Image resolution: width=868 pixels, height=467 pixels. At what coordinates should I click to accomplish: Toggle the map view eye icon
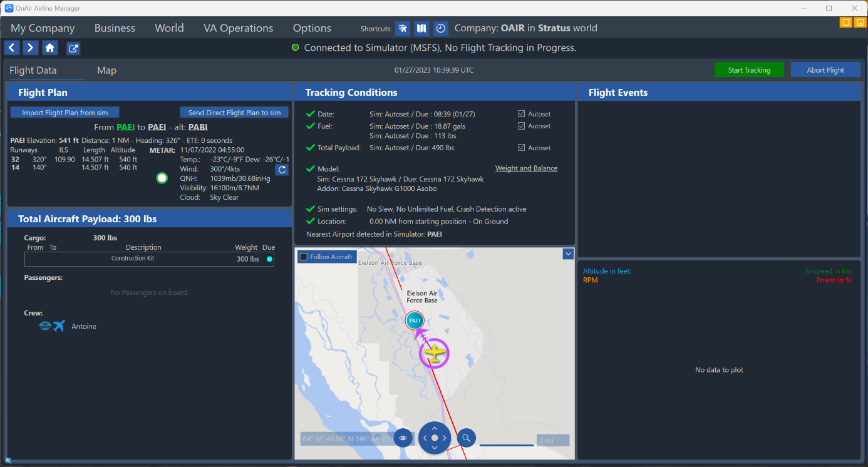403,438
